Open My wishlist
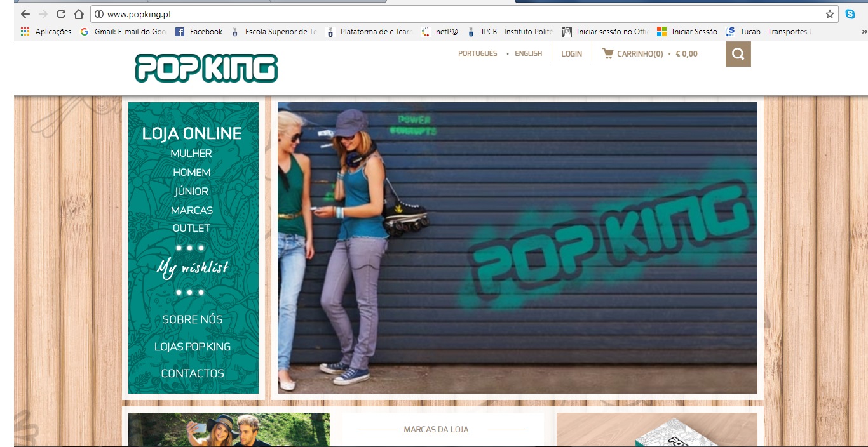868x447 pixels. [x=193, y=268]
